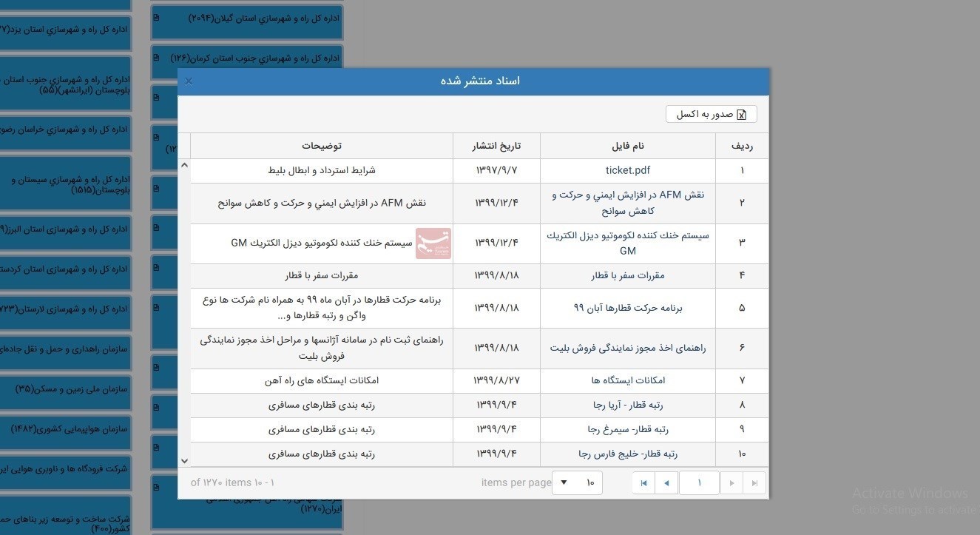Click the Excel icon on the export button
Image resolution: width=980 pixels, height=535 pixels.
pos(740,113)
